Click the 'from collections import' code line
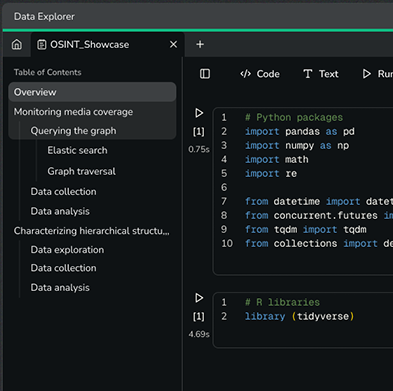 click(319, 243)
